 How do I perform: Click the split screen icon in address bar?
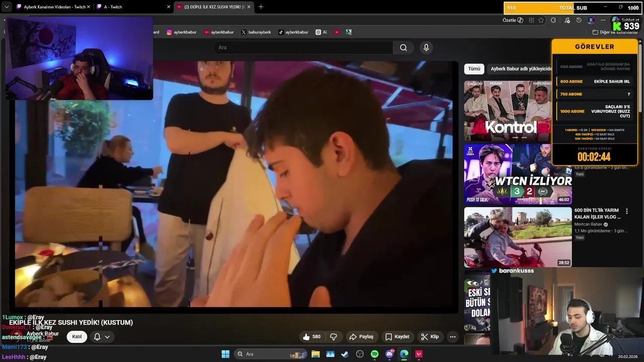click(531, 20)
